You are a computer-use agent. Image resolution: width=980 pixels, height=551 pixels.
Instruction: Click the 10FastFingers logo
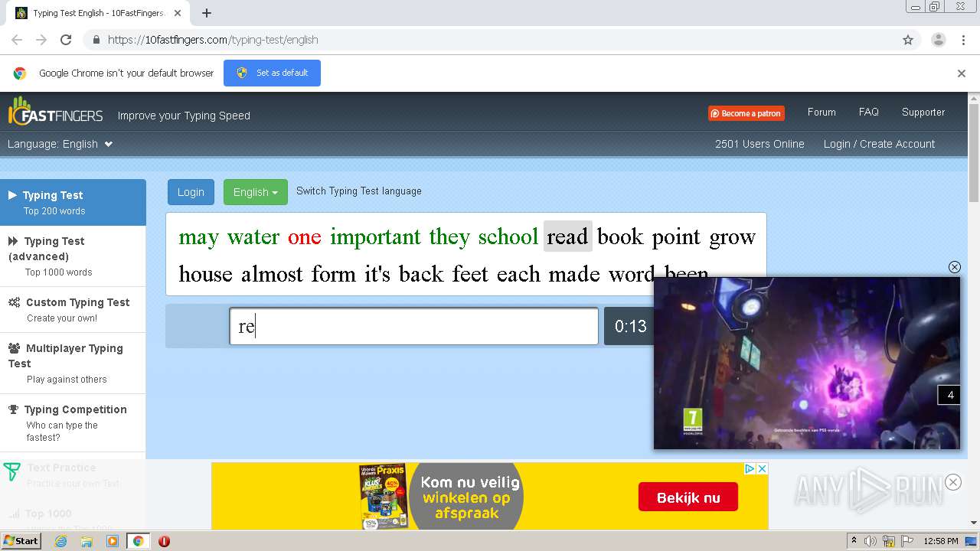click(x=55, y=112)
